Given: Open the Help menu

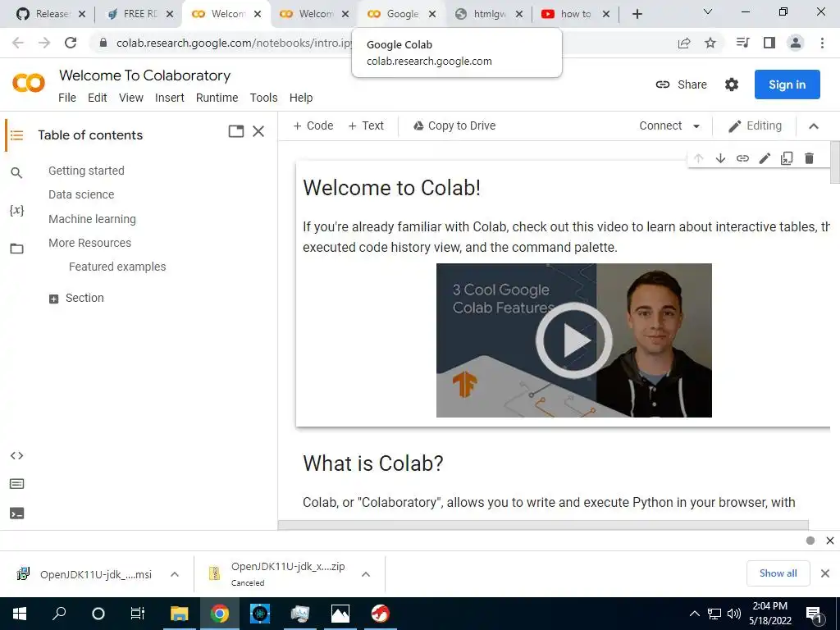Looking at the screenshot, I should (x=301, y=98).
